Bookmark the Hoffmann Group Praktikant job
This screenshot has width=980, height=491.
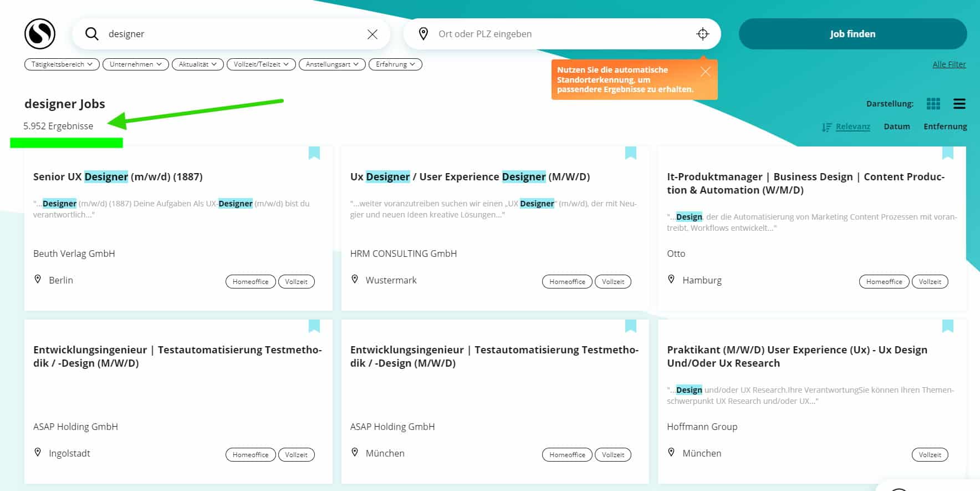pyautogui.click(x=948, y=326)
